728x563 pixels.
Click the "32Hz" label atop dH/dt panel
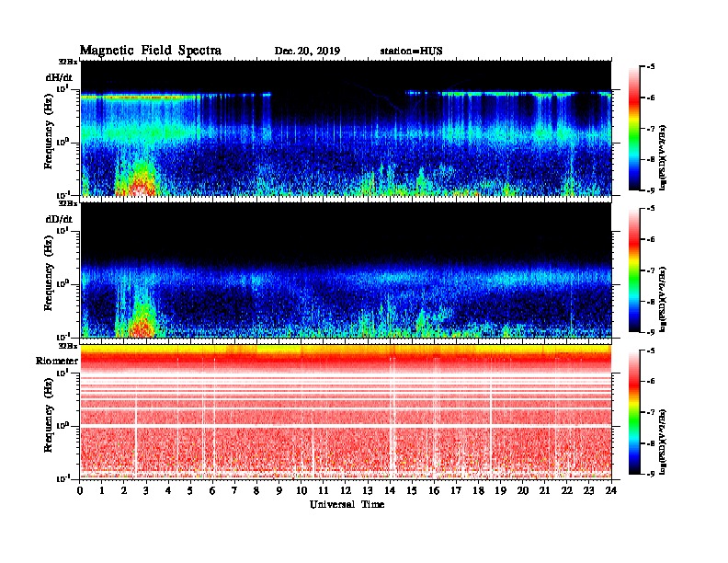pyautogui.click(x=68, y=62)
